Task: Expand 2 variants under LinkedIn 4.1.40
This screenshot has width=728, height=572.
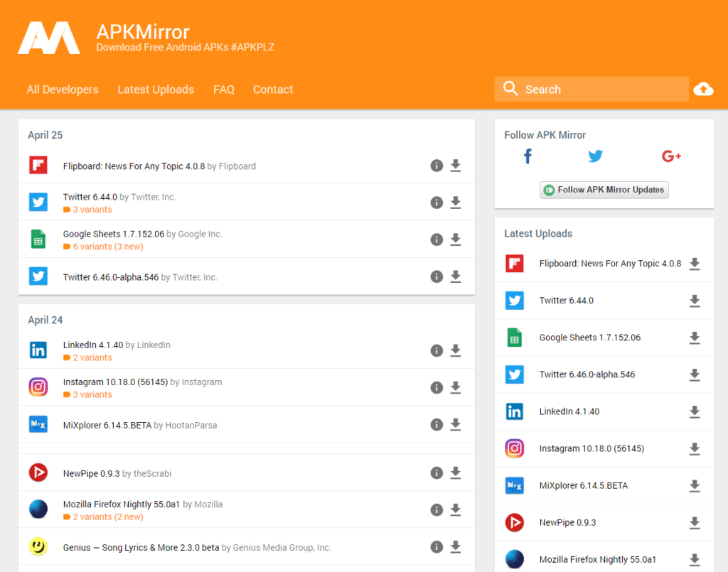Action: tap(92, 357)
